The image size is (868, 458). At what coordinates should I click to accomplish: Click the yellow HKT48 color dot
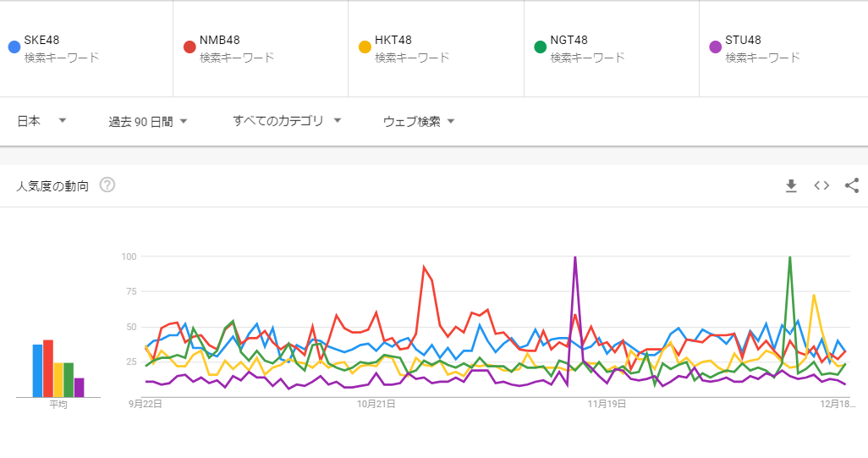click(365, 47)
